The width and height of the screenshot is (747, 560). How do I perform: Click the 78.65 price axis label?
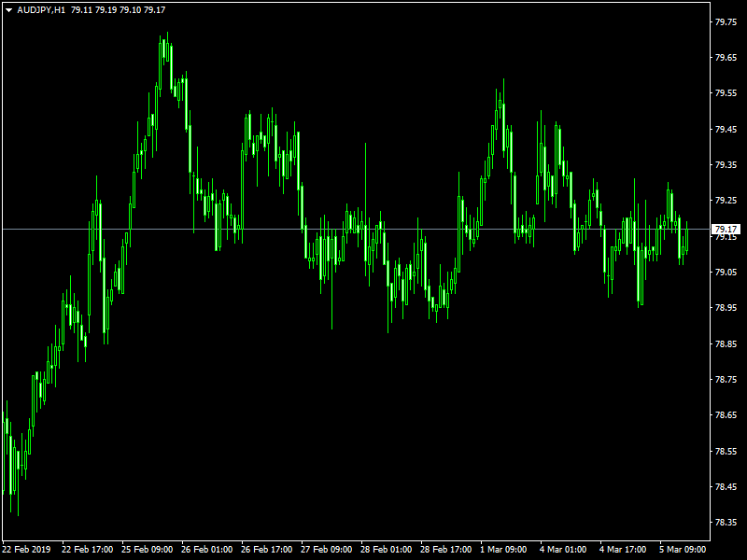click(726, 415)
